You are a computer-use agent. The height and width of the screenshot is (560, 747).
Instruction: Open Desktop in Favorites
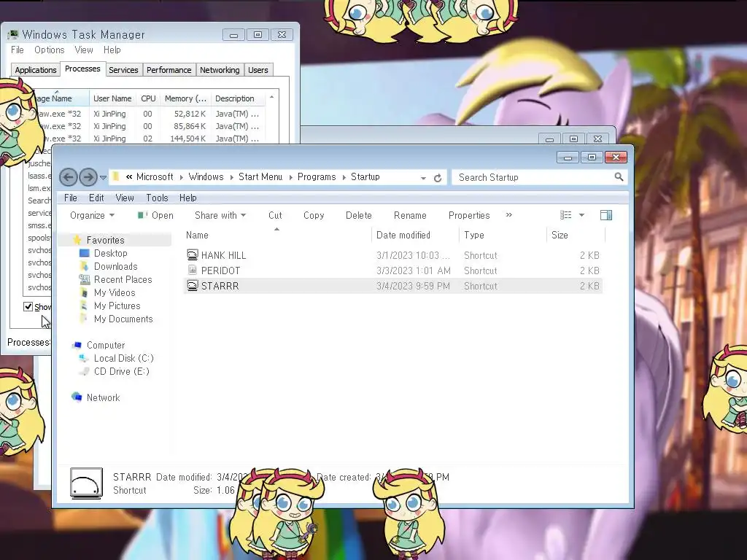pyautogui.click(x=111, y=253)
